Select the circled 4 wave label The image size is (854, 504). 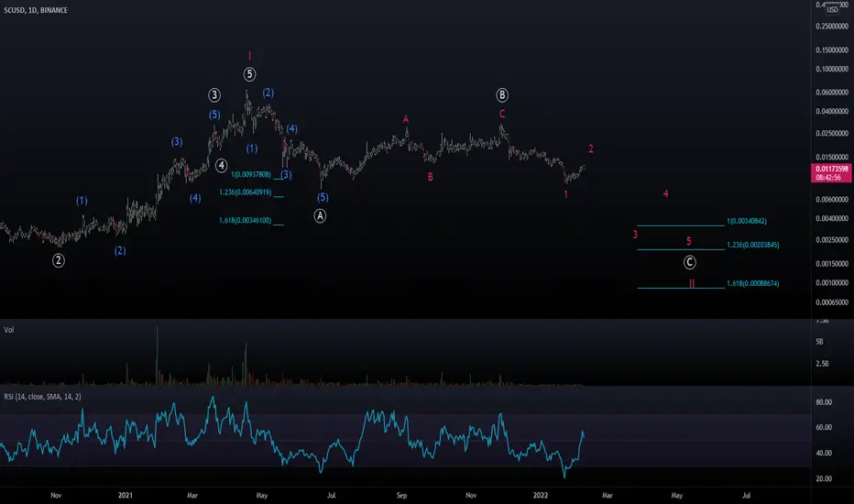221,165
